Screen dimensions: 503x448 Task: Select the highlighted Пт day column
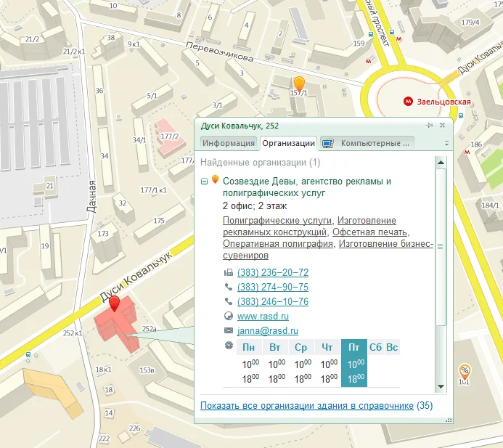353,363
